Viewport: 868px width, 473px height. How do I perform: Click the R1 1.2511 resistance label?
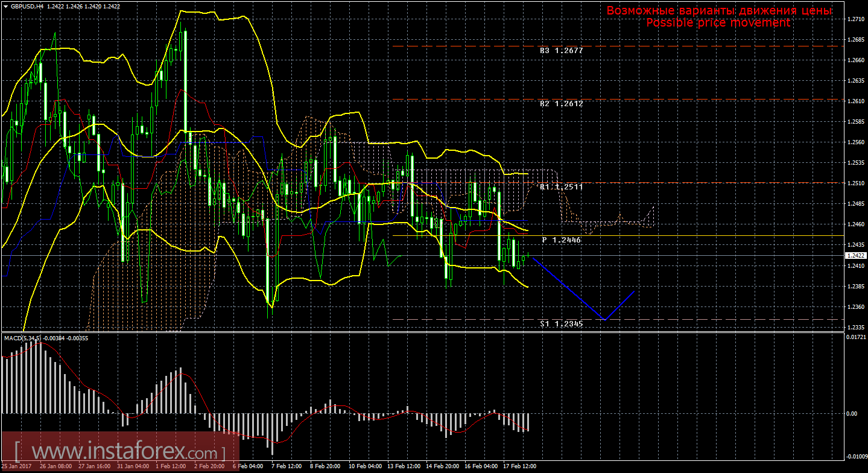561,188
